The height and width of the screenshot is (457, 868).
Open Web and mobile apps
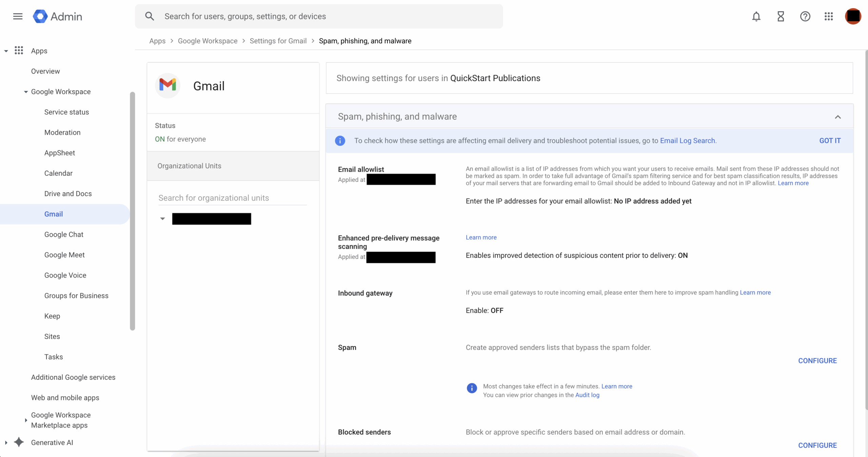coord(65,398)
